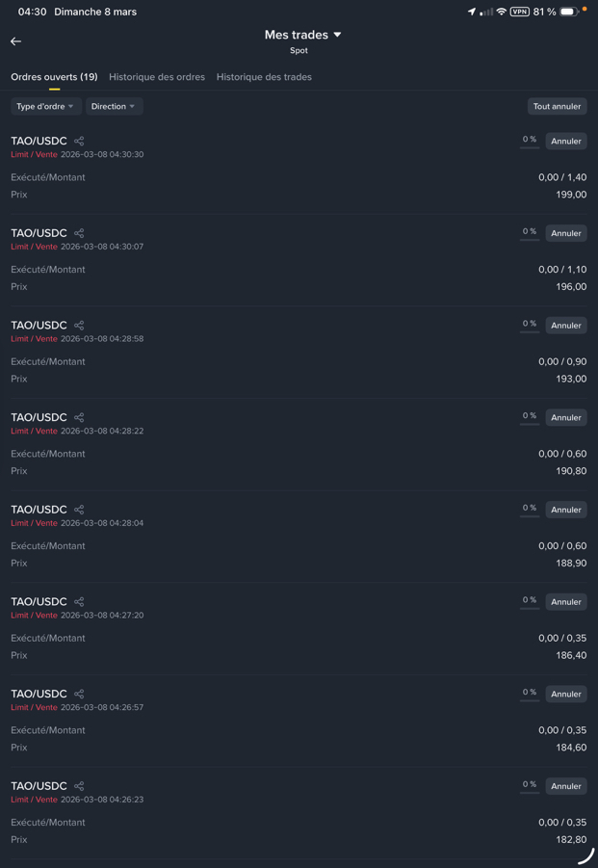Tap the battery indicator in status bar
This screenshot has width=598, height=868.
click(569, 12)
